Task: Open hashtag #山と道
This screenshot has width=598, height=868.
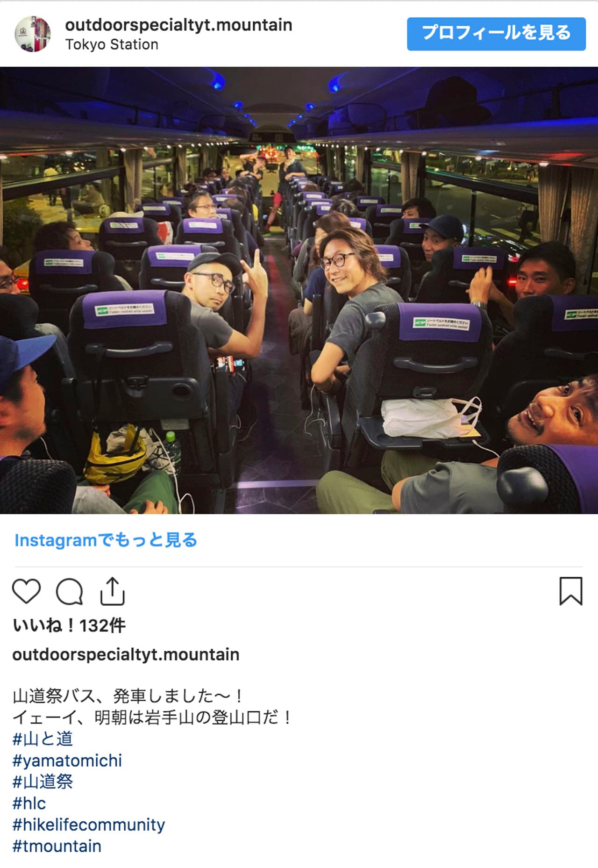Action: coord(43,739)
